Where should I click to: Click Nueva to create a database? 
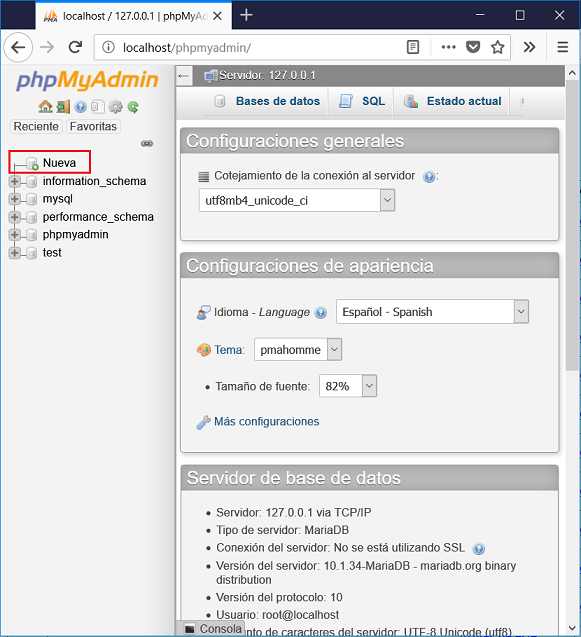click(x=59, y=163)
